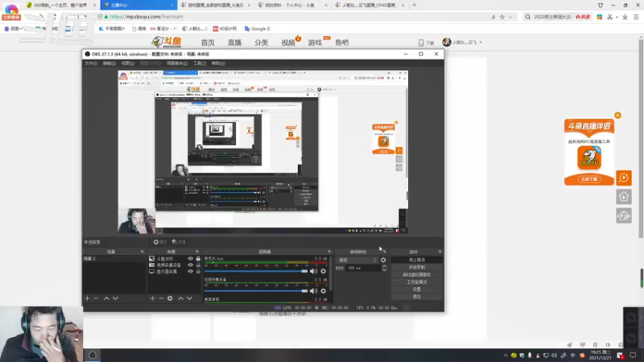The height and width of the screenshot is (362, 644).
Task: Open the notification center in taskbar
Action: (633, 355)
